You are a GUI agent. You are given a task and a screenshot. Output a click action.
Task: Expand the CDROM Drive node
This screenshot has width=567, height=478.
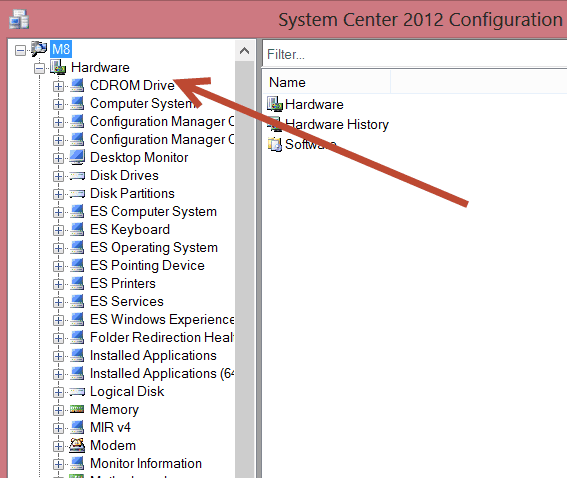(x=58, y=86)
